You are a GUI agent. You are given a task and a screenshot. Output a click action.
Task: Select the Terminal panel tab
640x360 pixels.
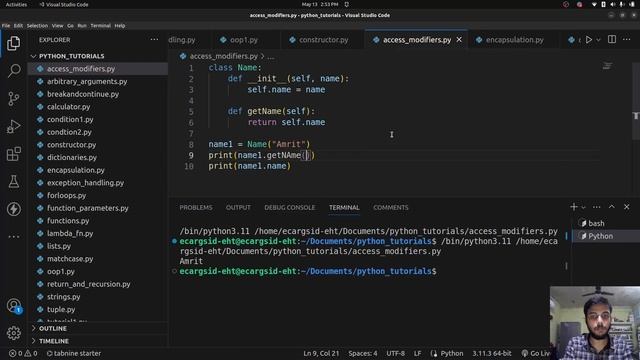pyautogui.click(x=344, y=207)
